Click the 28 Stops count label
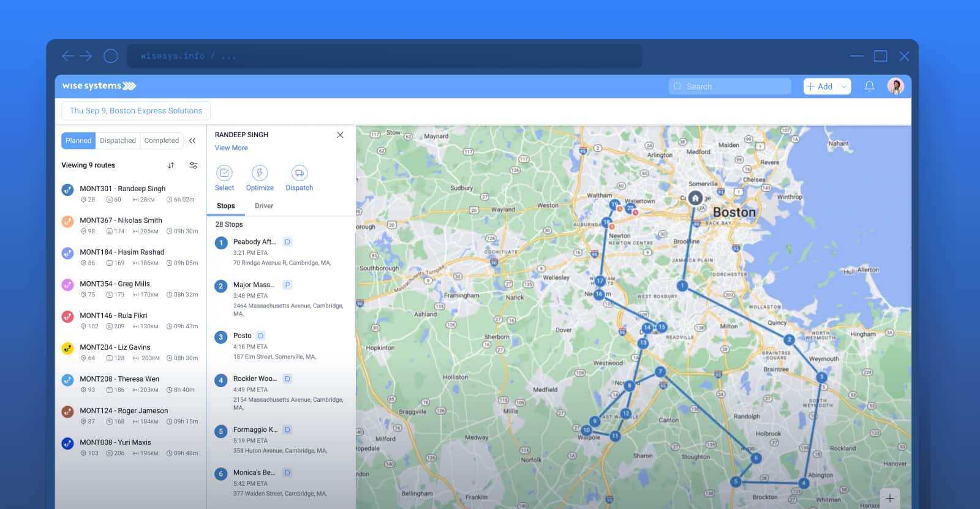Screen dimensions: 980x509 (229, 224)
